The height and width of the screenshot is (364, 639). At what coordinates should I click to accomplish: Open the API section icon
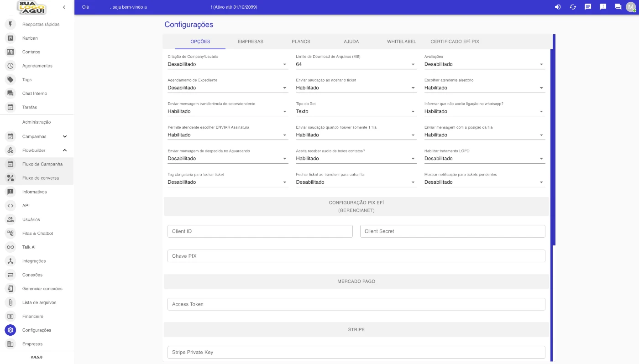(10, 206)
